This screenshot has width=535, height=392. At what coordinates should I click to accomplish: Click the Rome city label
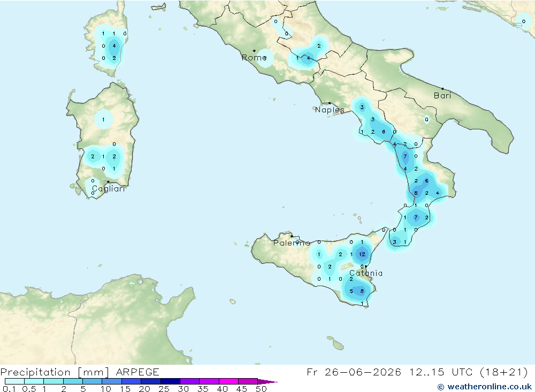click(254, 58)
